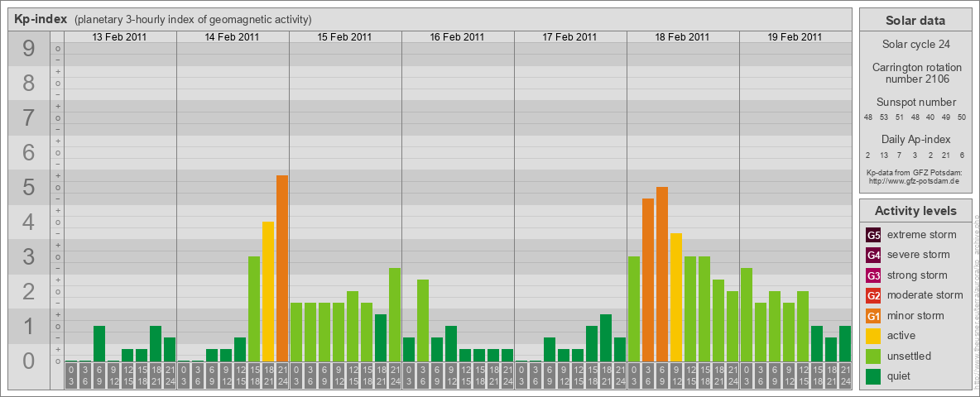Image resolution: width=980 pixels, height=397 pixels.
Task: Click the orange 14 Feb 21-24 bar
Action: 282,269
